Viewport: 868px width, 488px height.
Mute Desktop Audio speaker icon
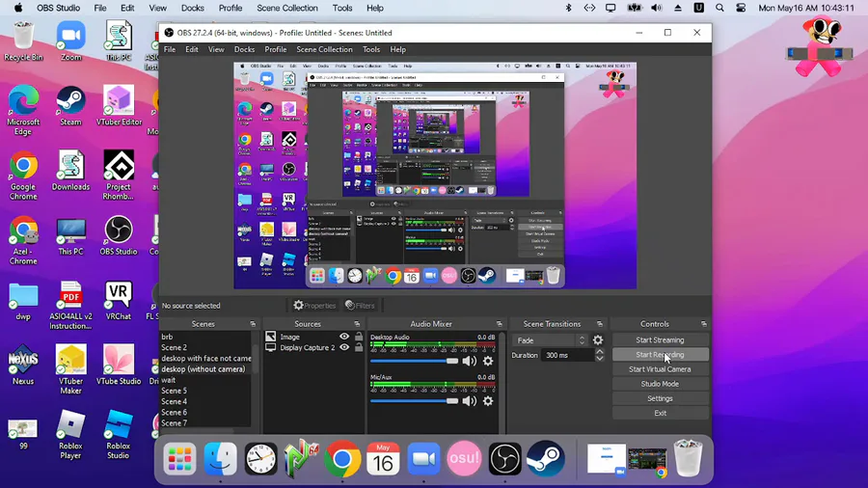[469, 361]
